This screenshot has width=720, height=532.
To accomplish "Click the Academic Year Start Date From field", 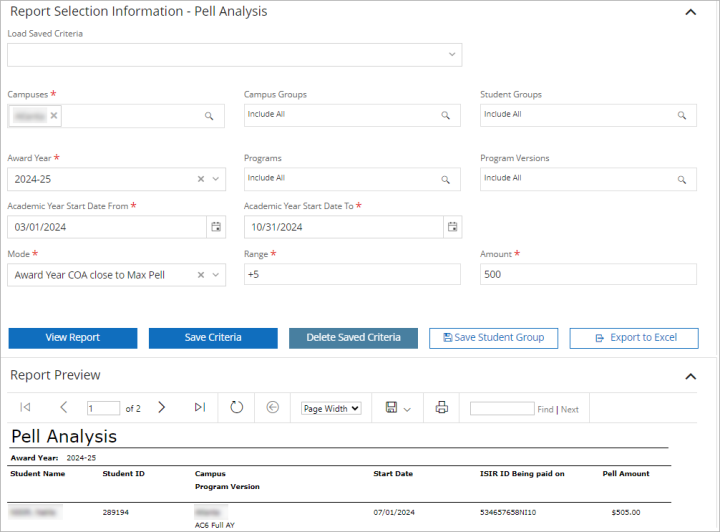I will coord(107,227).
